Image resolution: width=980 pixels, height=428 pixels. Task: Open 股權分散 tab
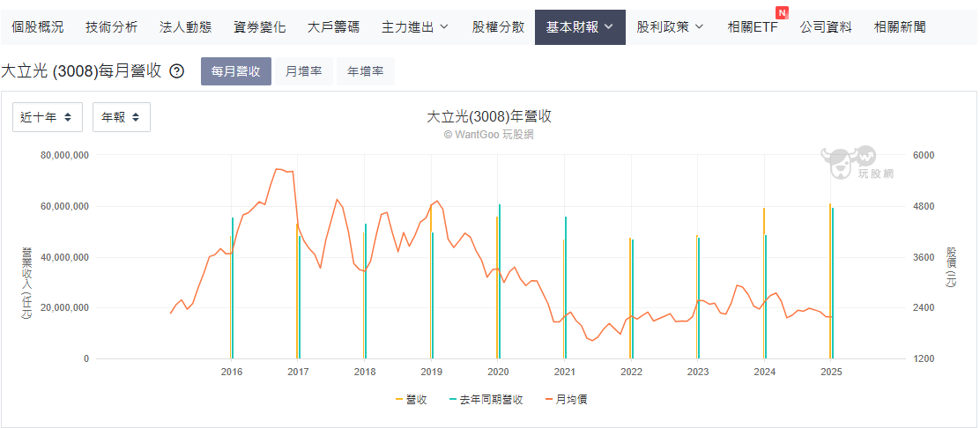point(498,27)
